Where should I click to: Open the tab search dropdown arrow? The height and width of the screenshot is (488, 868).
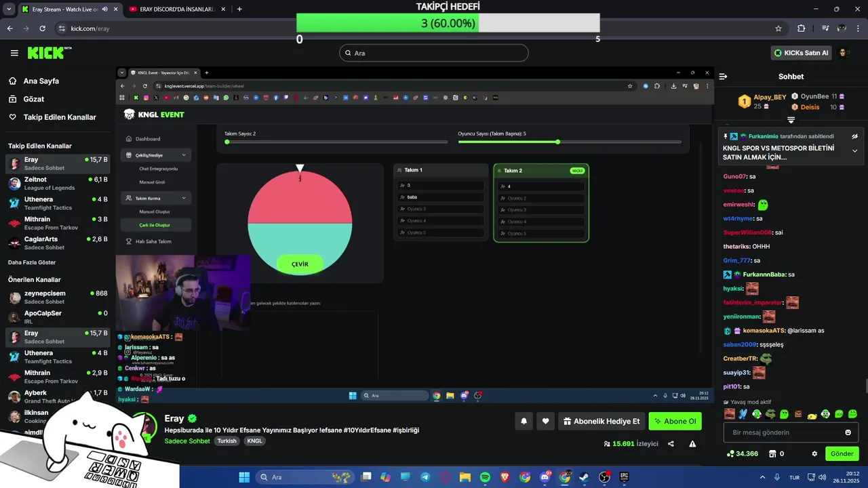(8, 9)
